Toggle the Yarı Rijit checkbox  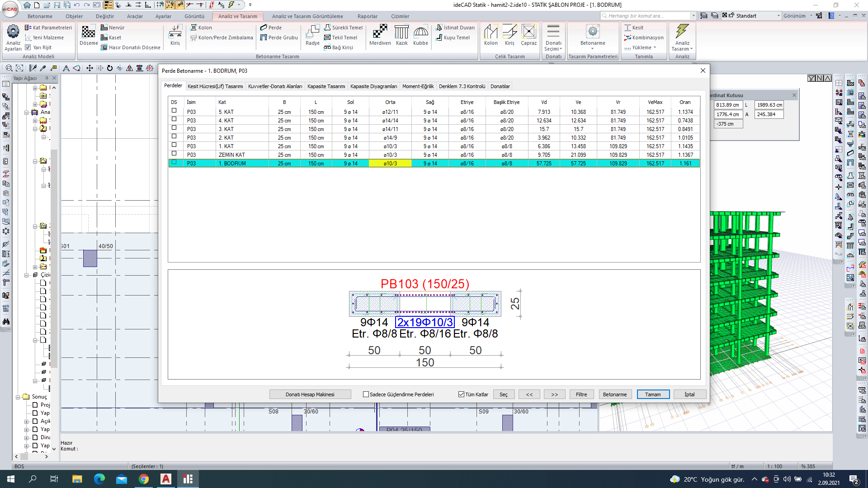point(28,47)
